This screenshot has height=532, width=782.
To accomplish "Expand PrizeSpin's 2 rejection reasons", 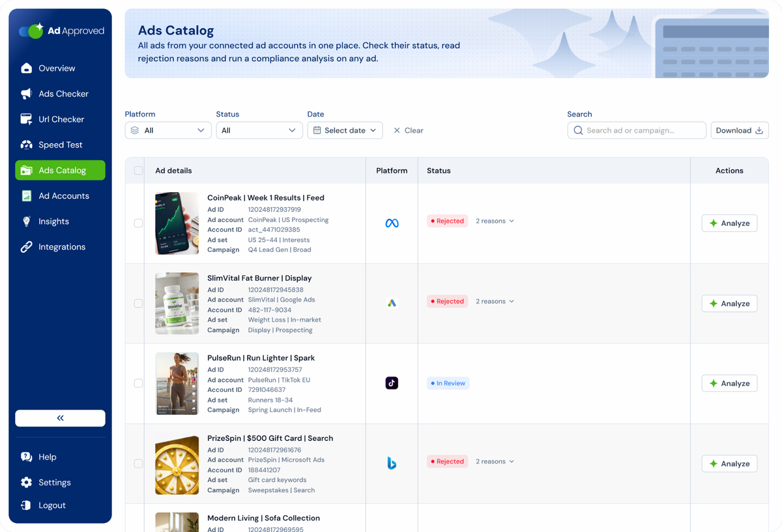I will (495, 462).
